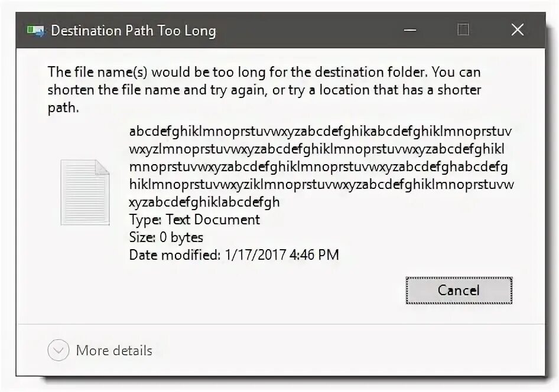Click the file name line starting 'mnoprstuvwxyzabc'
The image size is (559, 392).
click(x=318, y=166)
